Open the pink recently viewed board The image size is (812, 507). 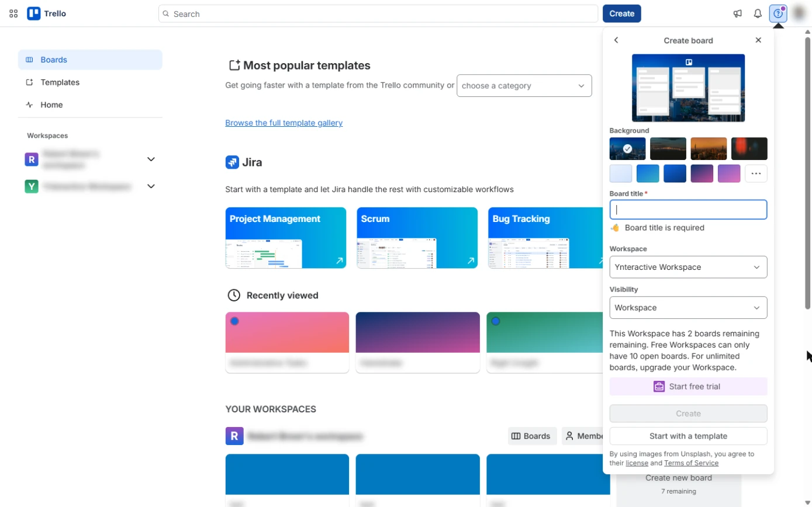[x=287, y=342]
